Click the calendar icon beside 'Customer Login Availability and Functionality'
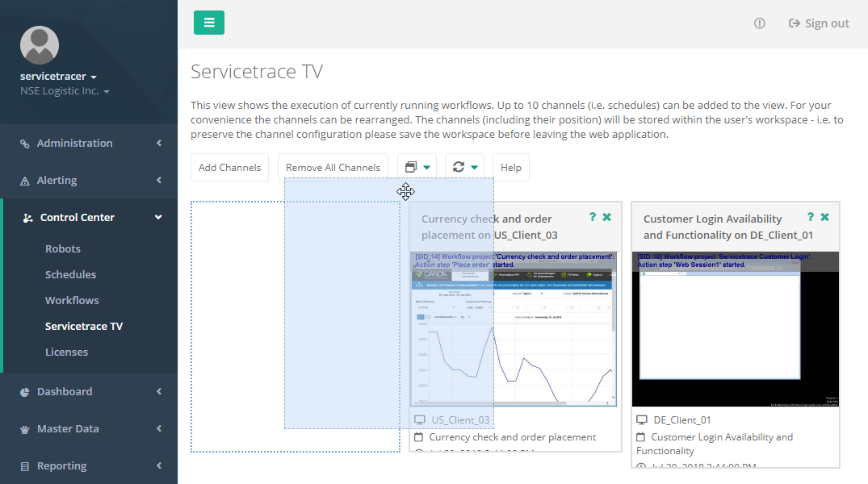Screen dimensions: 868x484 coord(641,437)
